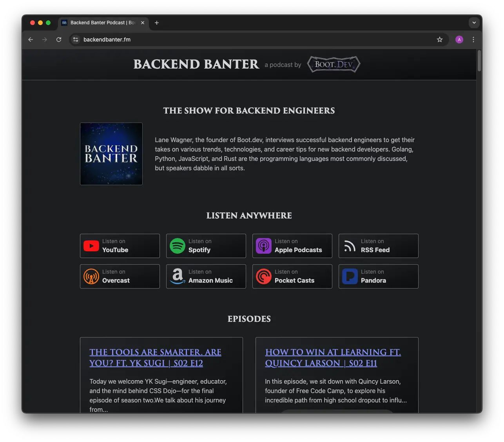Image resolution: width=504 pixels, height=442 pixels.
Task: Click the Quincy Larson episode description
Action: [336, 391]
